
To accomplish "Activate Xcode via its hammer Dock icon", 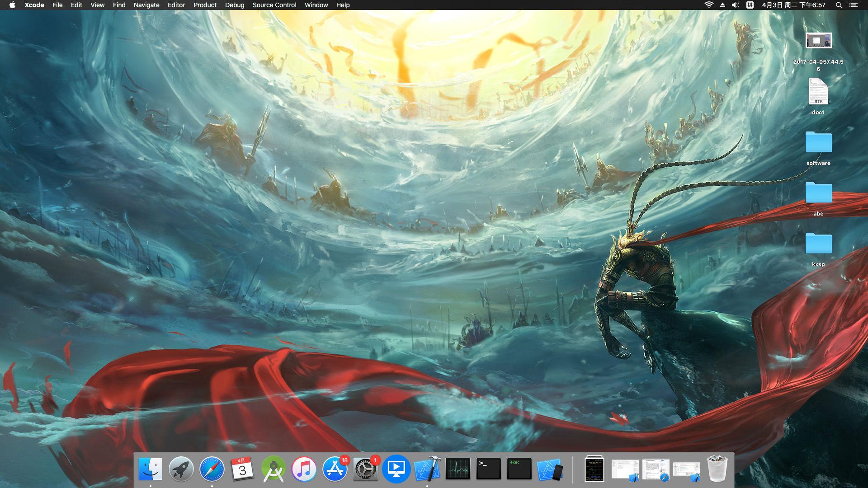I will [427, 469].
